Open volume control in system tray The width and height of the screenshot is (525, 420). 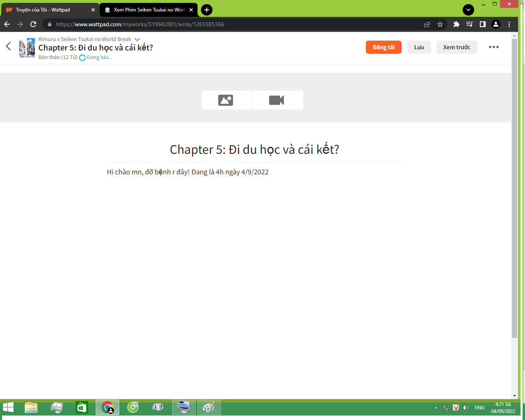(466, 408)
